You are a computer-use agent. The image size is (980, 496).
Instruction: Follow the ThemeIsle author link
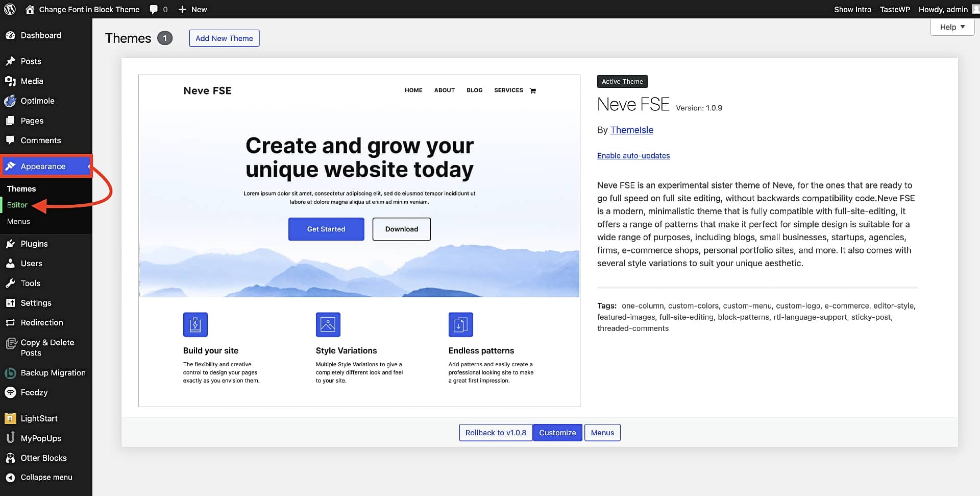pyautogui.click(x=632, y=130)
